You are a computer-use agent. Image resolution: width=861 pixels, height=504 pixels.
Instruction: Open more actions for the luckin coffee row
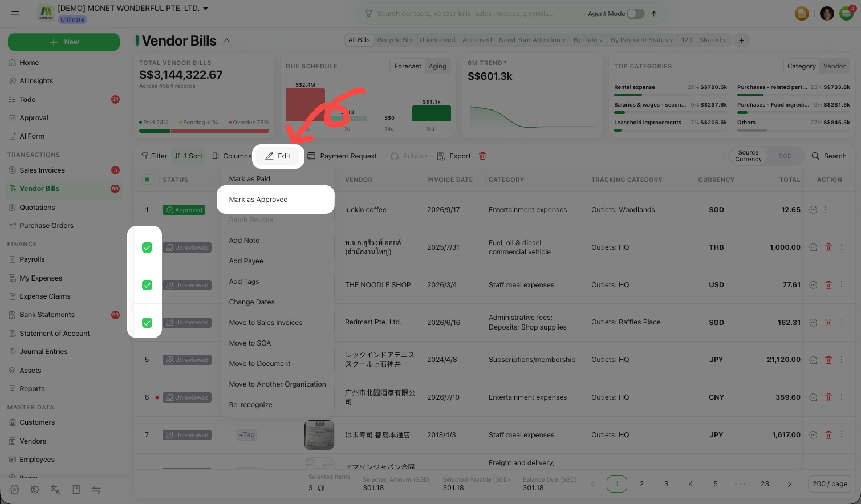(826, 210)
